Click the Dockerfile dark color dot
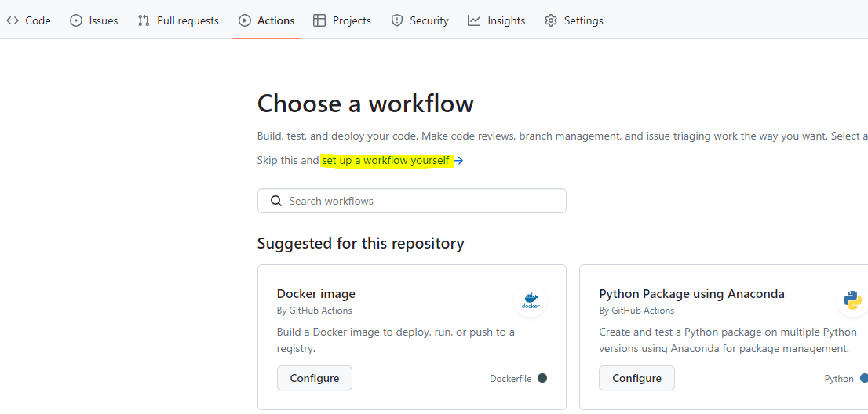Screen dimensions: 868x414 click(x=542, y=378)
